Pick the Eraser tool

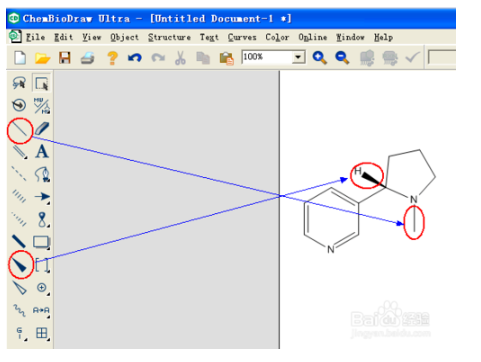pos(42,129)
